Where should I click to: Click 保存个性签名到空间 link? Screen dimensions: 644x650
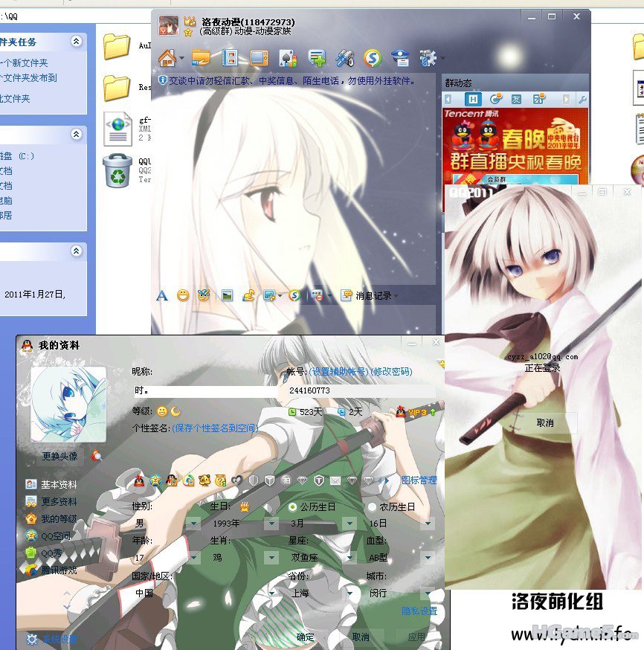point(216,428)
